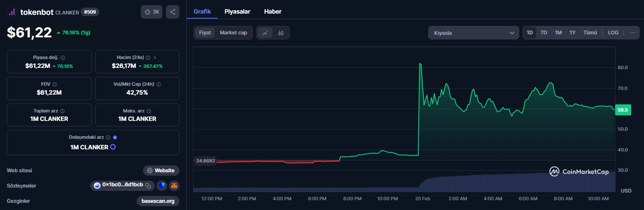Screen dimensions: 644x210
Task: Click the CLANKER ticker label
Action: (x=67, y=12)
